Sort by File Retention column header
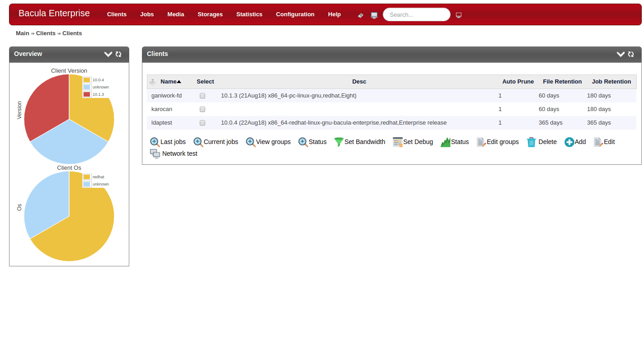Screen dimensions: 644x358 point(562,82)
